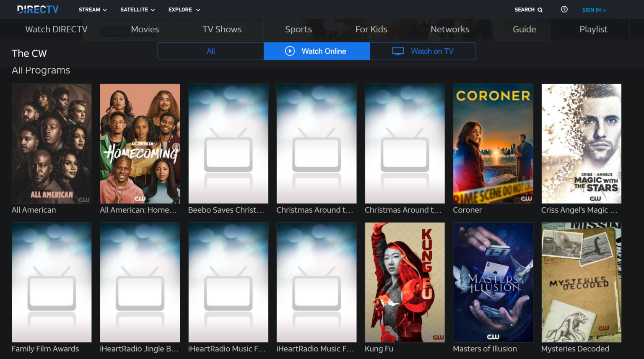Open the Networks tab
644x359 pixels.
click(450, 29)
